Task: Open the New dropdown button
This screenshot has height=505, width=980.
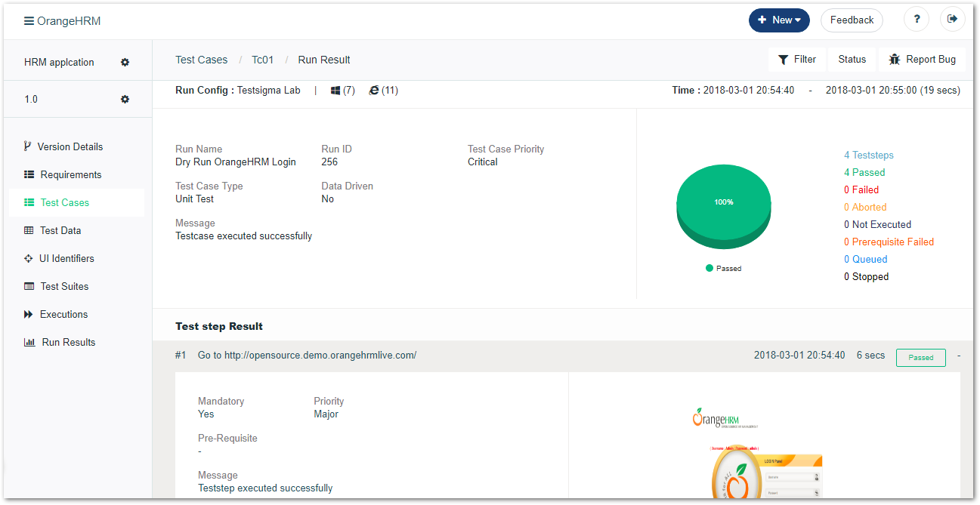Action: pos(779,20)
